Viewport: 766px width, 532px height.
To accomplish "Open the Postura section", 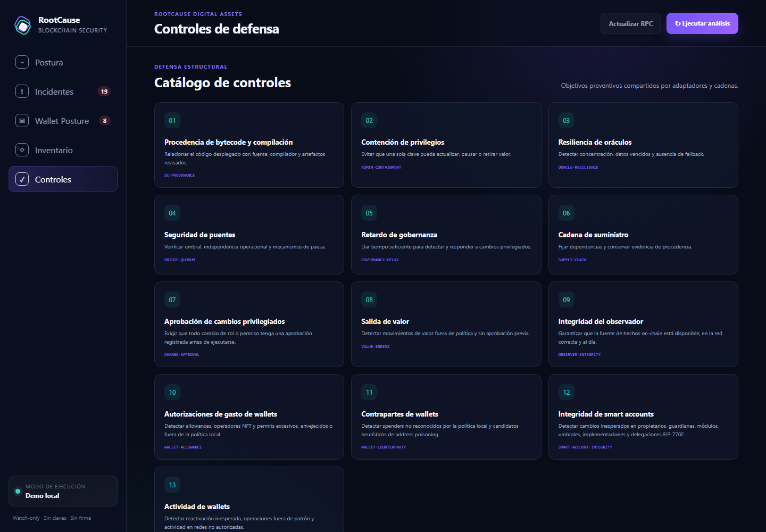I will point(63,62).
